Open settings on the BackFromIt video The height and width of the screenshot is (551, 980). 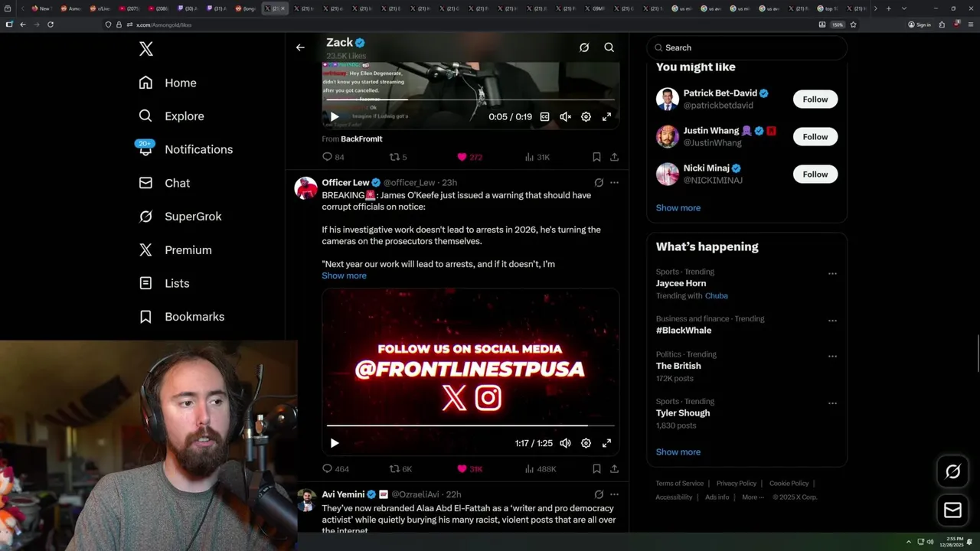coord(586,117)
